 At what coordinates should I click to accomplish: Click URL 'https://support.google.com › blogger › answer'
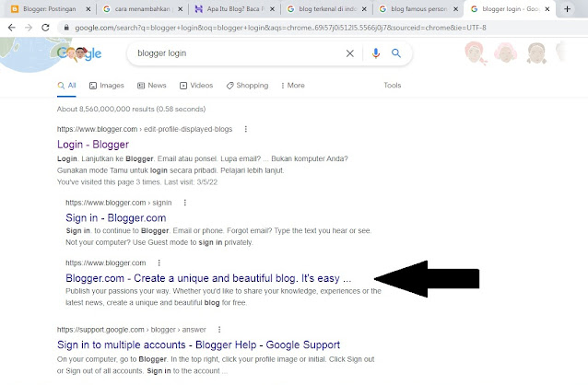[132, 330]
